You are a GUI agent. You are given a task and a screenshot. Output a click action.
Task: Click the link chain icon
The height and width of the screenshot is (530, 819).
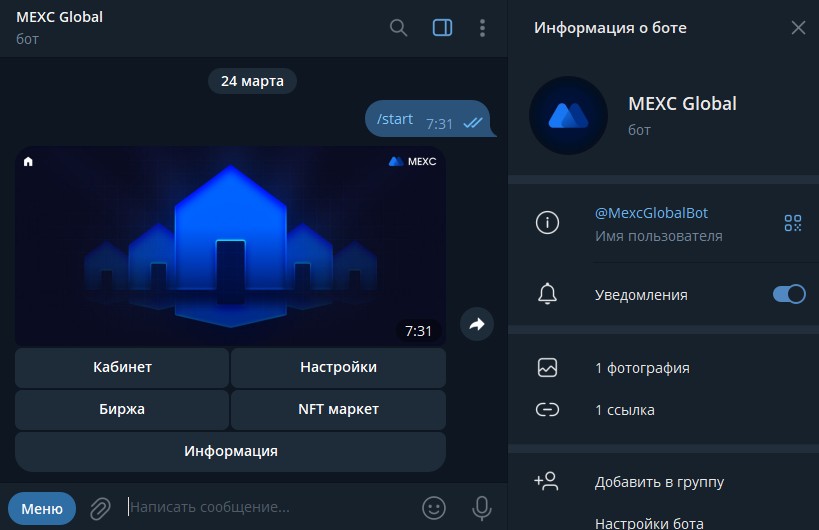click(x=547, y=409)
